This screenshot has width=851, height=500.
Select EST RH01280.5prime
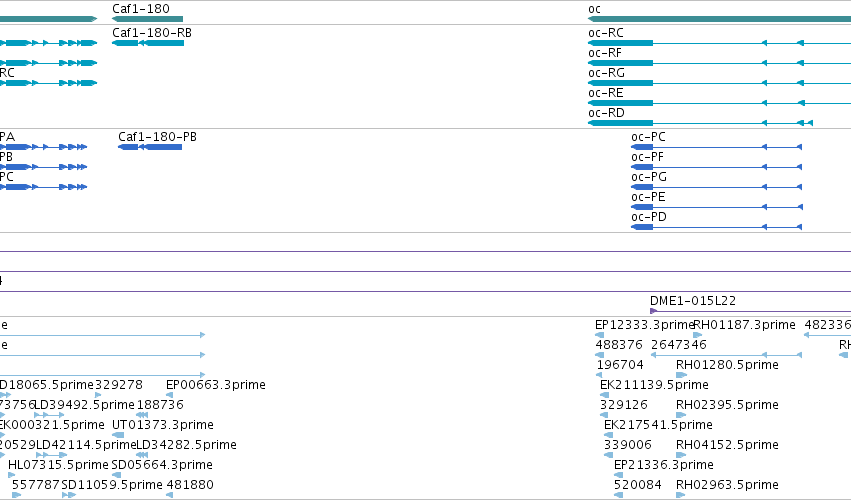tap(727, 365)
